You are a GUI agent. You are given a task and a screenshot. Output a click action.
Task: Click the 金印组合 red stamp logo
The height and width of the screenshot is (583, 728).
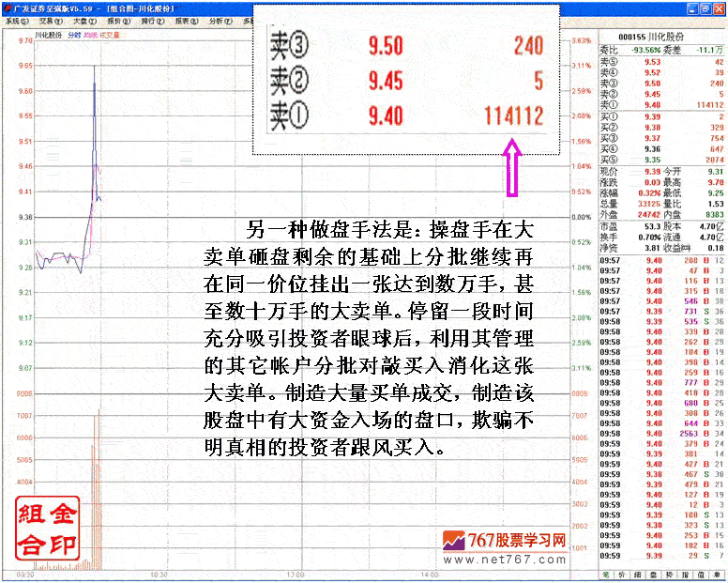(45, 528)
